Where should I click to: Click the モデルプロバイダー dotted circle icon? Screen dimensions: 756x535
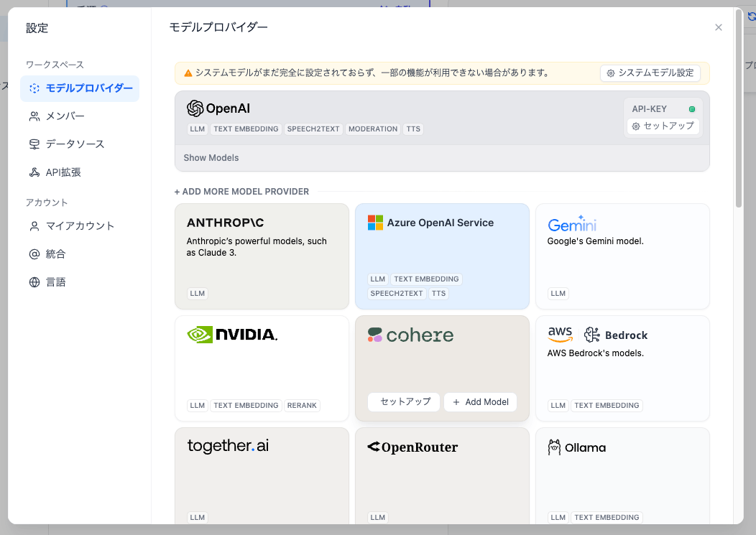34,88
